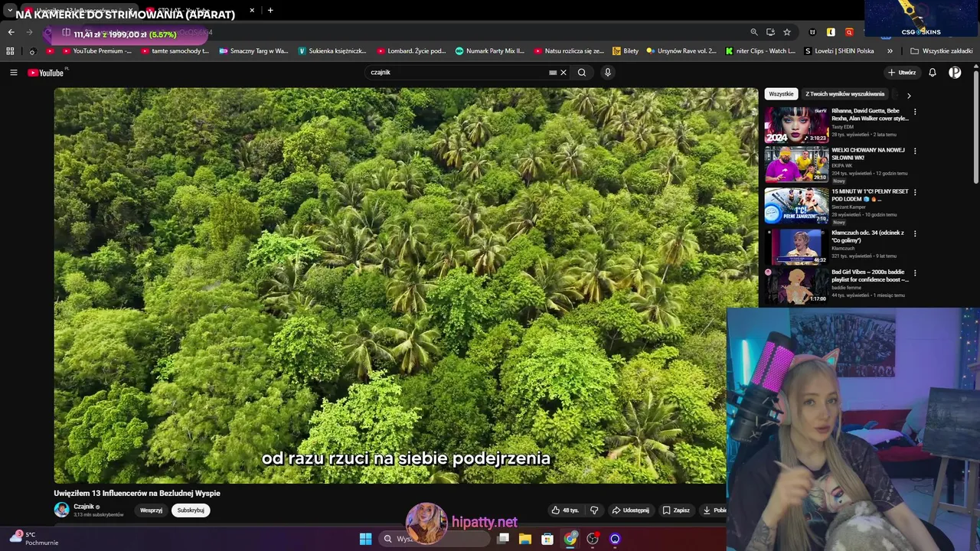The image size is (980, 551).
Task: Click the page vertical scrollbar
Action: 976,126
